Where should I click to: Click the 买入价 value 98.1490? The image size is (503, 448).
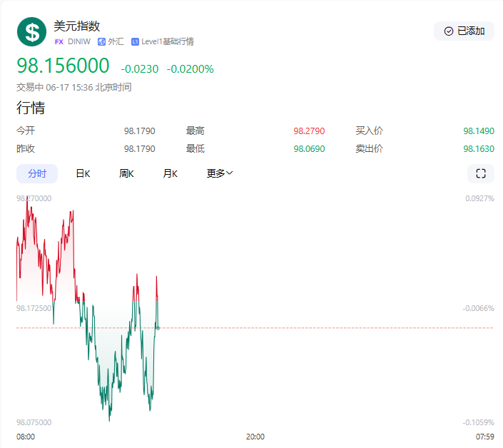click(478, 131)
